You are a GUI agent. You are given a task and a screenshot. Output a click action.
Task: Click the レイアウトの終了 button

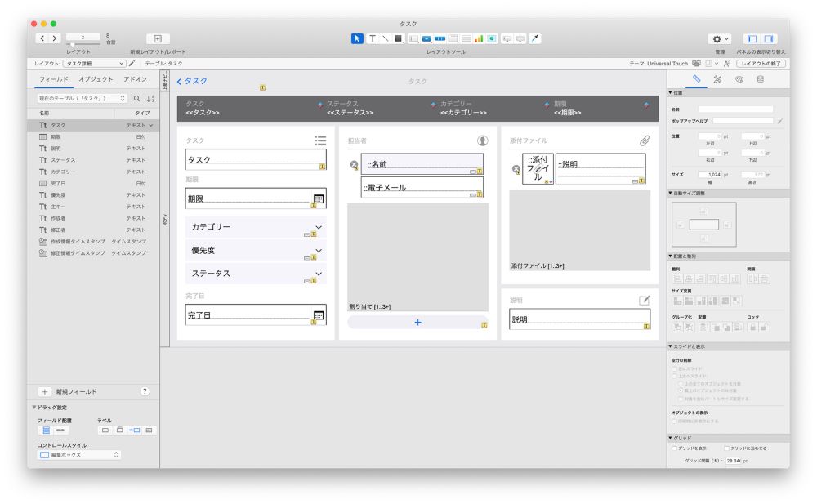(x=760, y=63)
